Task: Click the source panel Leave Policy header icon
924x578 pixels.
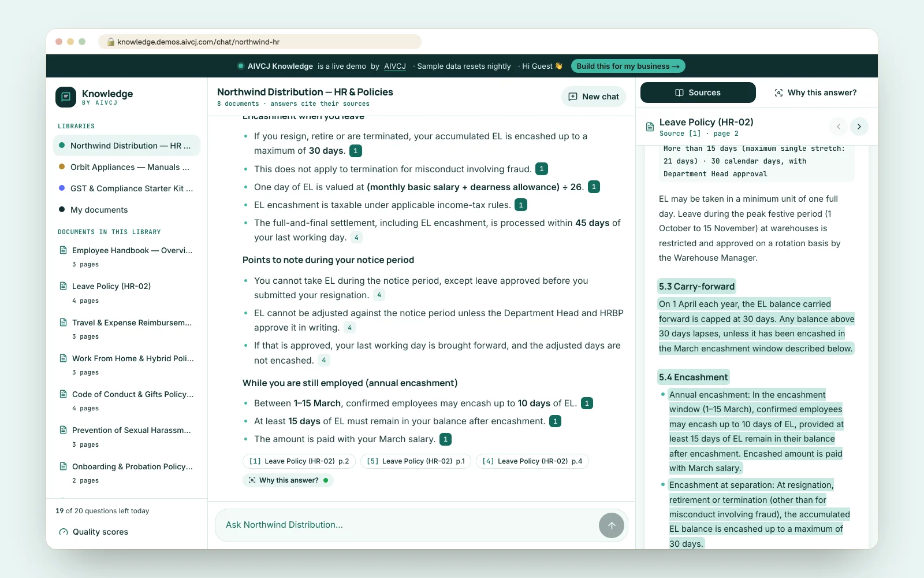Action: pyautogui.click(x=650, y=127)
